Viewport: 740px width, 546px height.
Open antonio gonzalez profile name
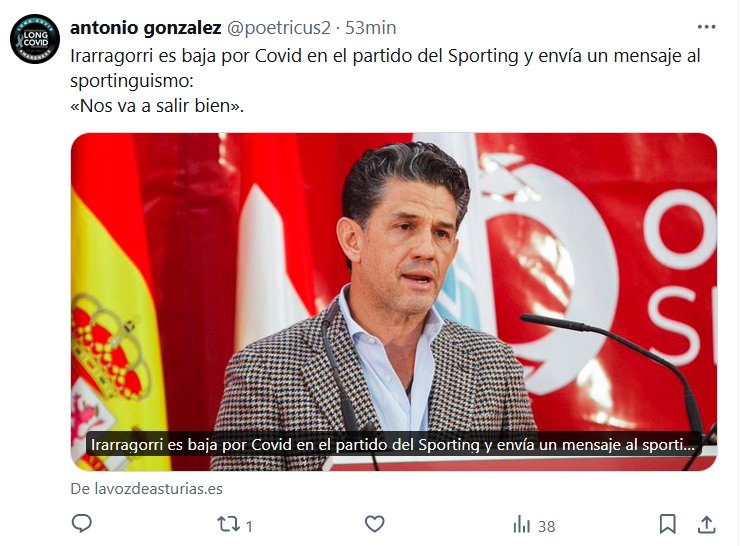coord(145,28)
